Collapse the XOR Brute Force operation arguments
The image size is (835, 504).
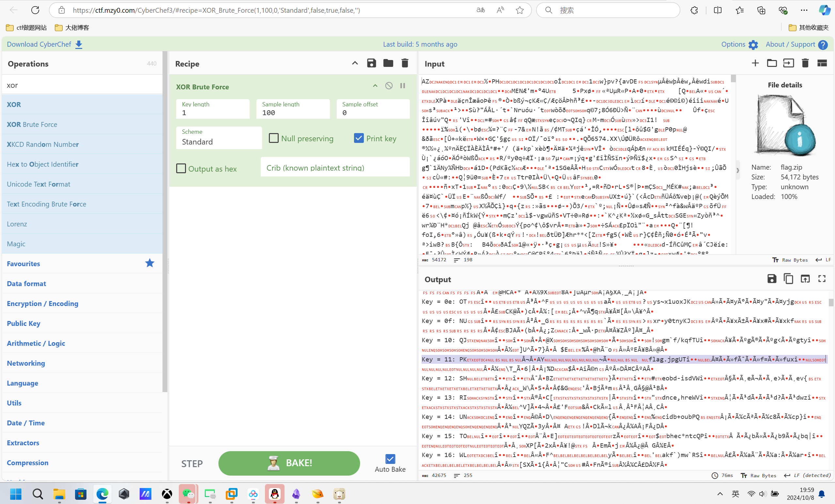tap(375, 86)
